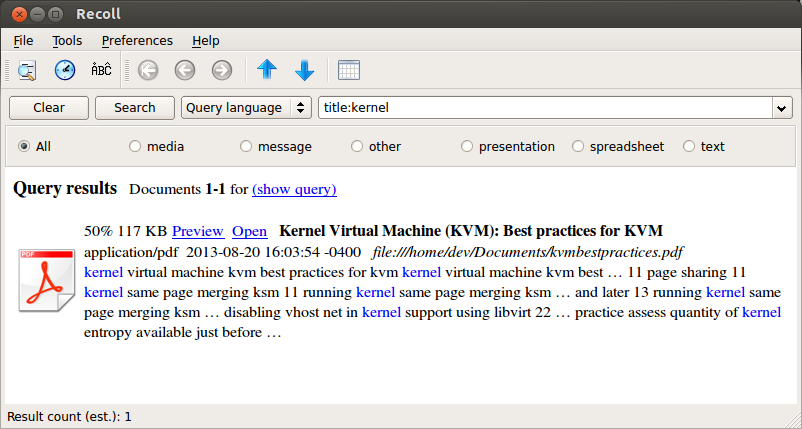
Task: Maximize the Recoll window
Action: [56, 14]
